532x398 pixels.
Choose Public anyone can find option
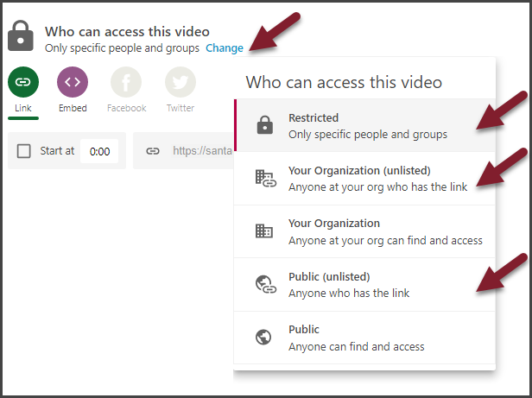click(364, 338)
